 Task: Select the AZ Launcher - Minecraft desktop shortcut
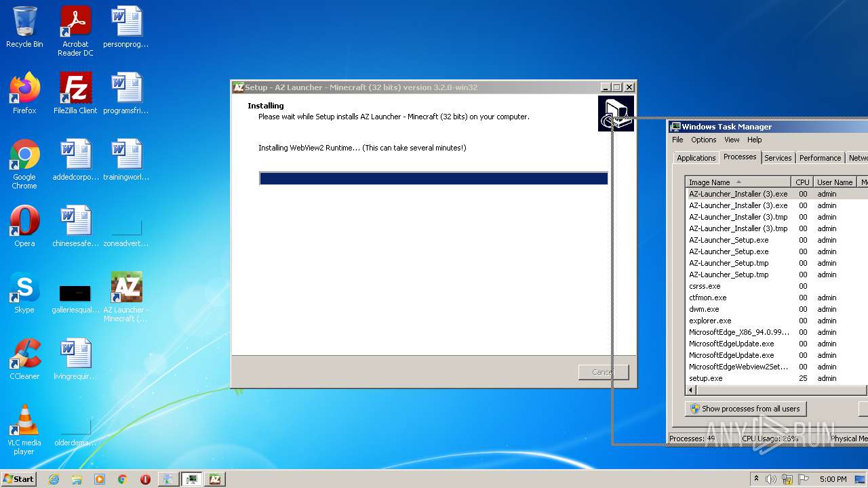click(126, 297)
